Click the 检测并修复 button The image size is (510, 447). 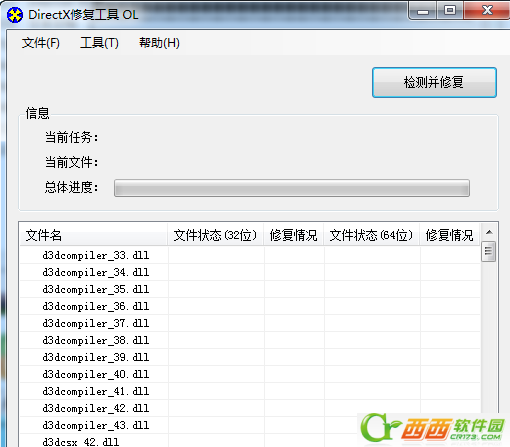434,82
